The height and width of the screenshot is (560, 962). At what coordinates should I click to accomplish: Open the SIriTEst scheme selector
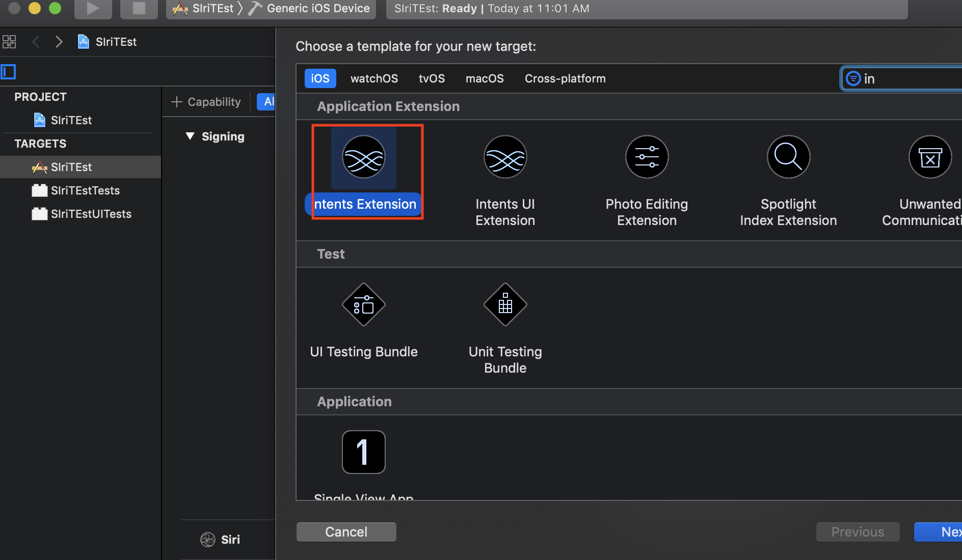click(203, 9)
